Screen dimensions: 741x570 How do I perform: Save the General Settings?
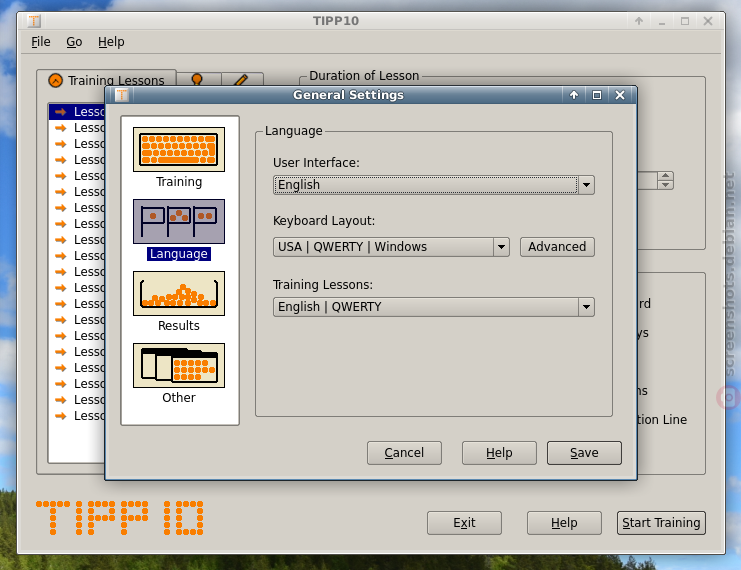[x=584, y=453]
